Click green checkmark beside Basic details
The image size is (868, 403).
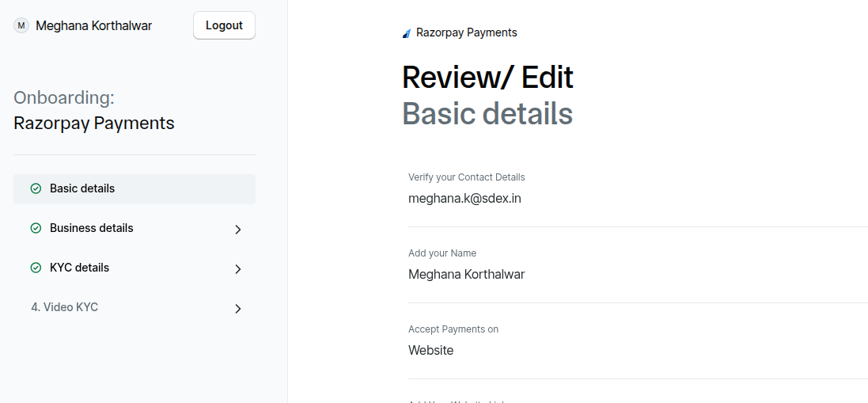click(x=36, y=188)
